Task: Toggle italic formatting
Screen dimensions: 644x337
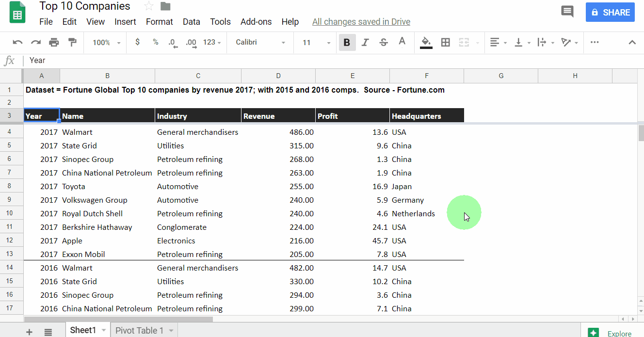Action: (365, 43)
